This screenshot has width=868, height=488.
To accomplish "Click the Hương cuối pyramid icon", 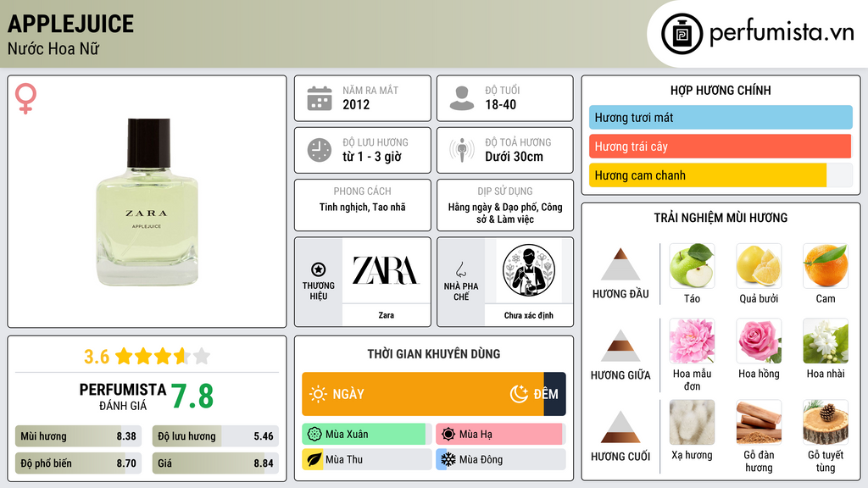I will pyautogui.click(x=620, y=427).
